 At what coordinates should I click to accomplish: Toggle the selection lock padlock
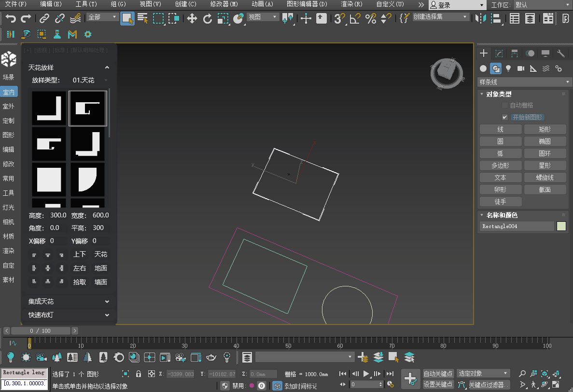click(139, 374)
